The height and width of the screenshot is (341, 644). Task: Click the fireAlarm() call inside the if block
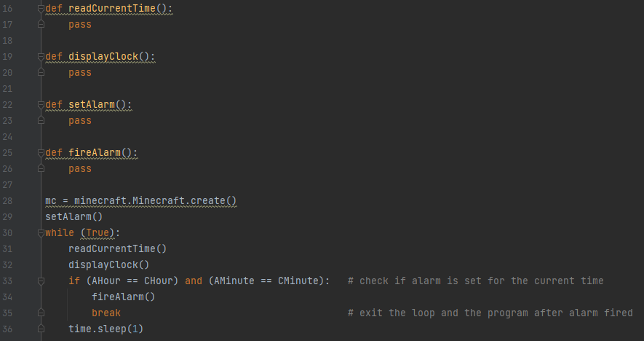pos(124,297)
